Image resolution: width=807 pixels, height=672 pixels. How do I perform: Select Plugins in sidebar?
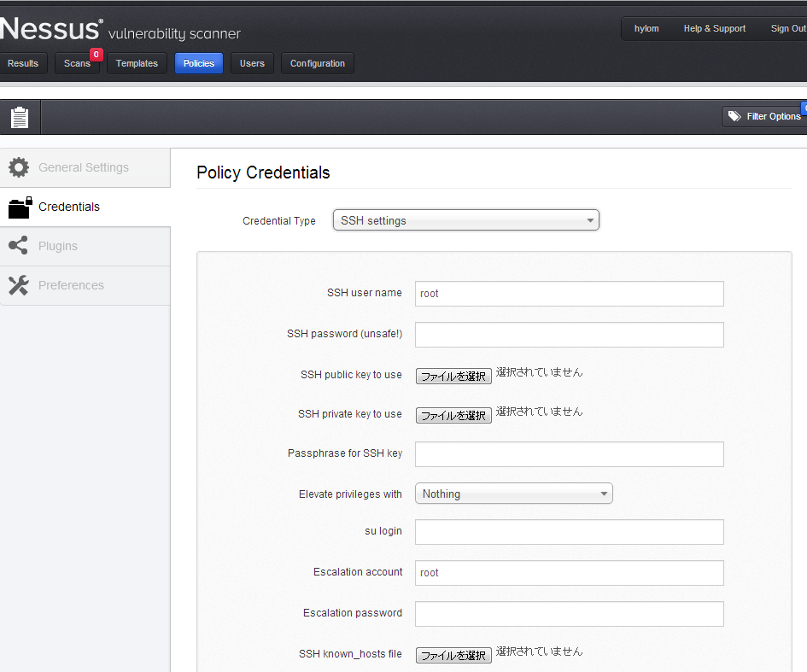pos(85,246)
